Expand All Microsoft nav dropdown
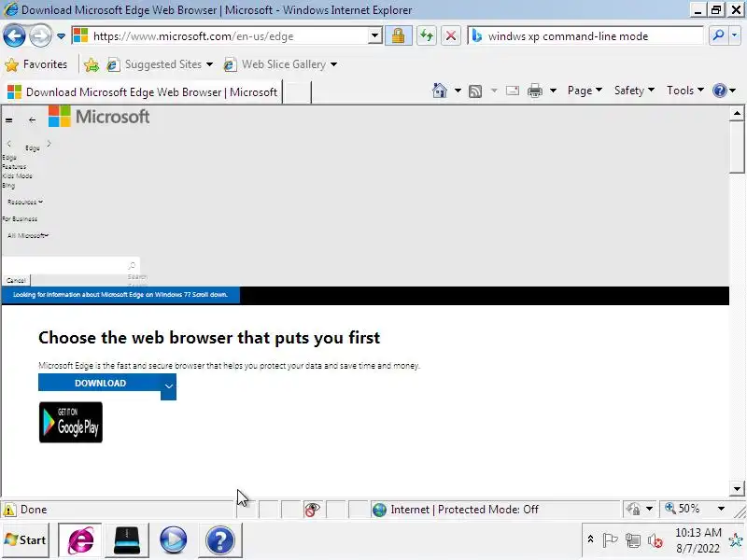Image resolution: width=747 pixels, height=560 pixels. click(x=28, y=236)
